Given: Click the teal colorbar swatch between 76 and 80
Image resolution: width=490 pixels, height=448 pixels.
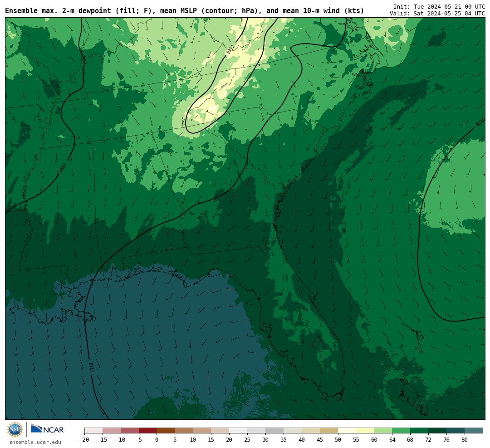Looking at the screenshot, I should [x=456, y=431].
